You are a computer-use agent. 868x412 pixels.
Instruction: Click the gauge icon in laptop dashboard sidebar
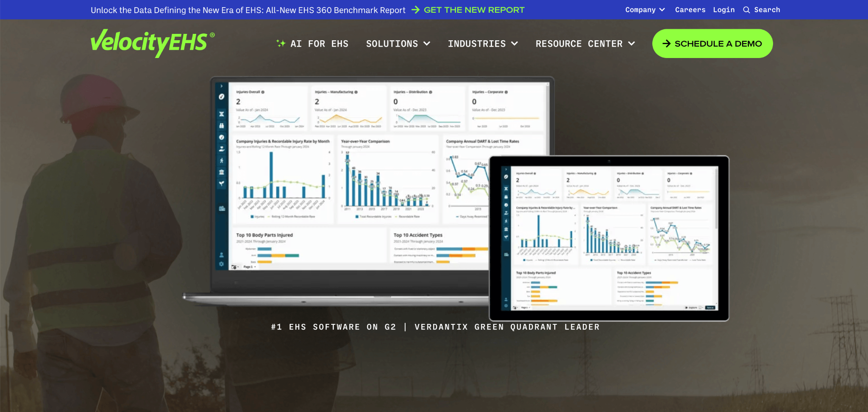pyautogui.click(x=221, y=137)
